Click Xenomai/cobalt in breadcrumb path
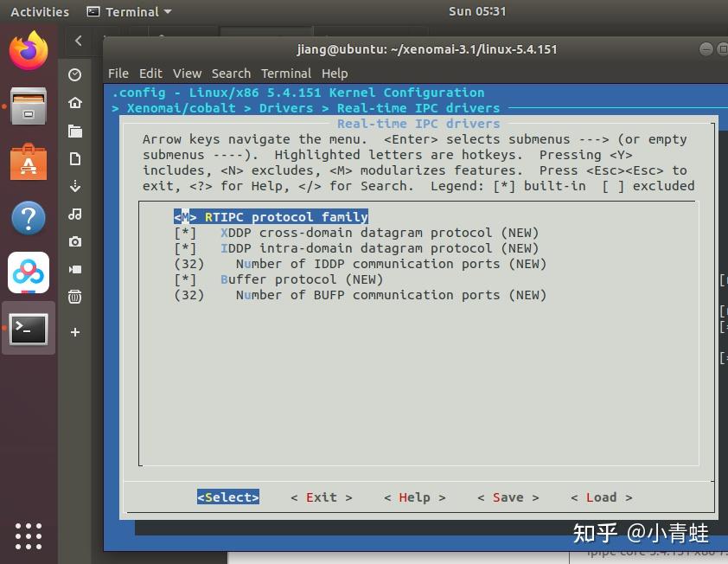The width and height of the screenshot is (728, 564). pos(181,108)
